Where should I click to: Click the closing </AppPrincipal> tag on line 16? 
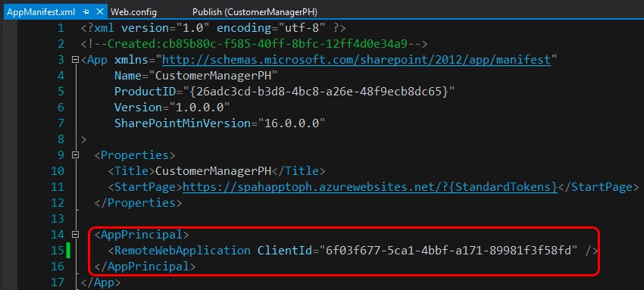(x=145, y=267)
